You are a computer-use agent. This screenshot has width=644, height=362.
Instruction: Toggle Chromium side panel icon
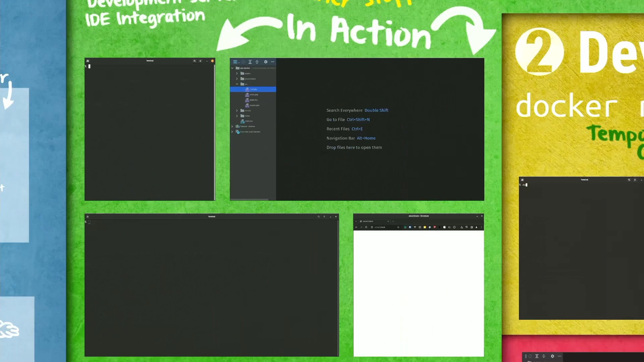point(472,227)
